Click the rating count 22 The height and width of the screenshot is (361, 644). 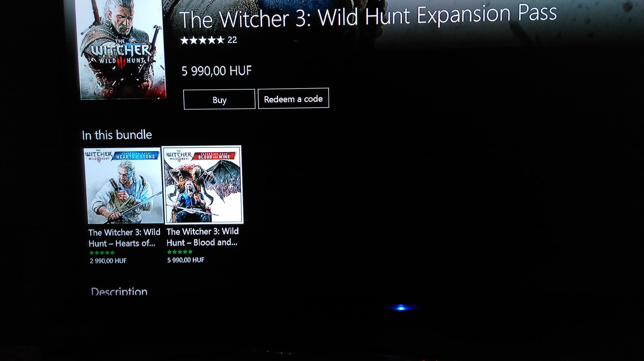click(x=232, y=40)
